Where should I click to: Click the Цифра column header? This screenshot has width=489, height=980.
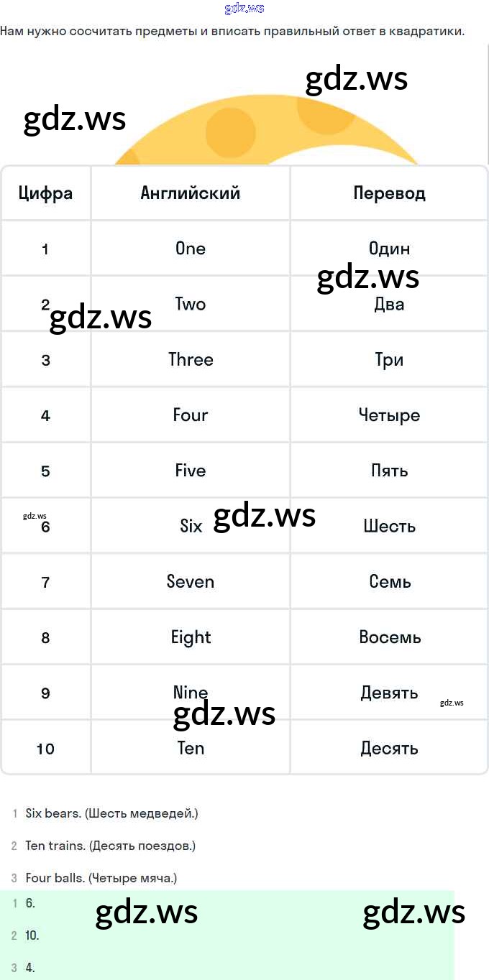(x=45, y=193)
